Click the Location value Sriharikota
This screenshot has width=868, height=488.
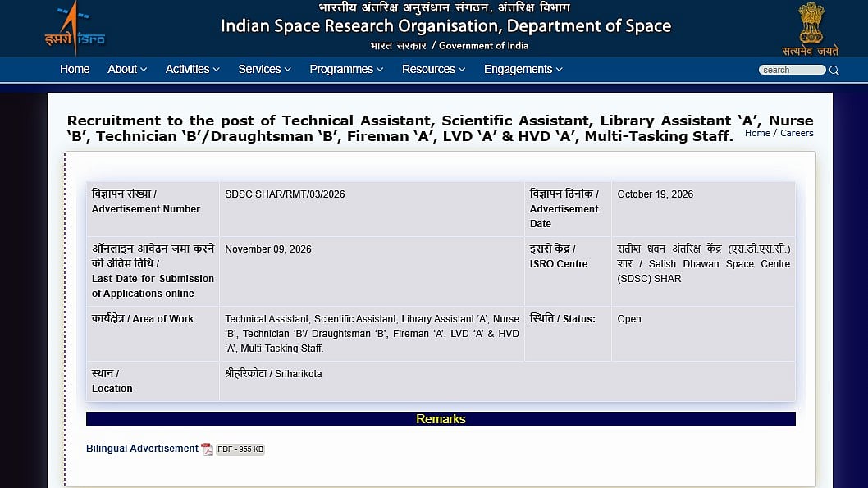273,373
